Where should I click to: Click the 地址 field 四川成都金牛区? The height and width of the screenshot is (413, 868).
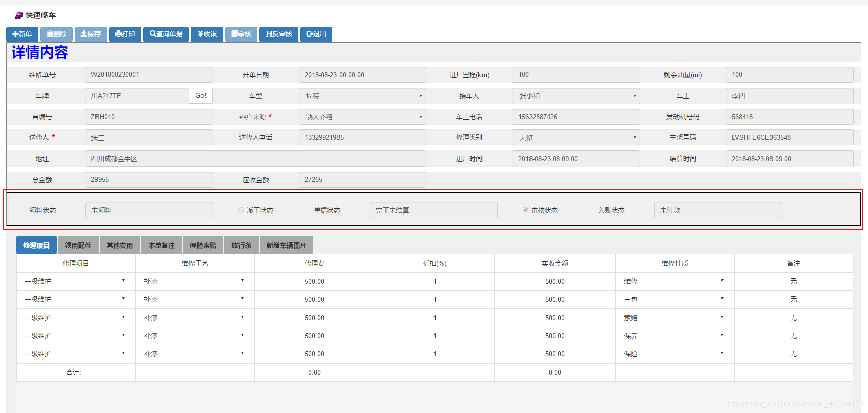256,159
